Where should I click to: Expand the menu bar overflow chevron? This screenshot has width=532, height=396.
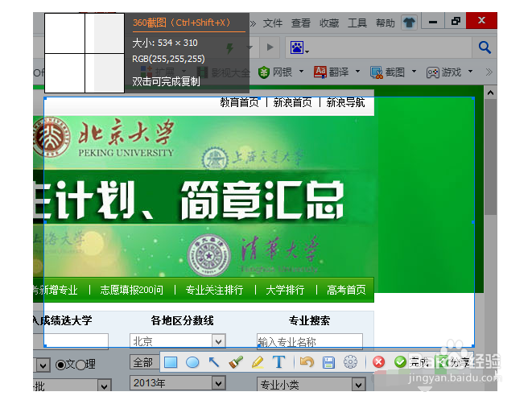click(253, 23)
